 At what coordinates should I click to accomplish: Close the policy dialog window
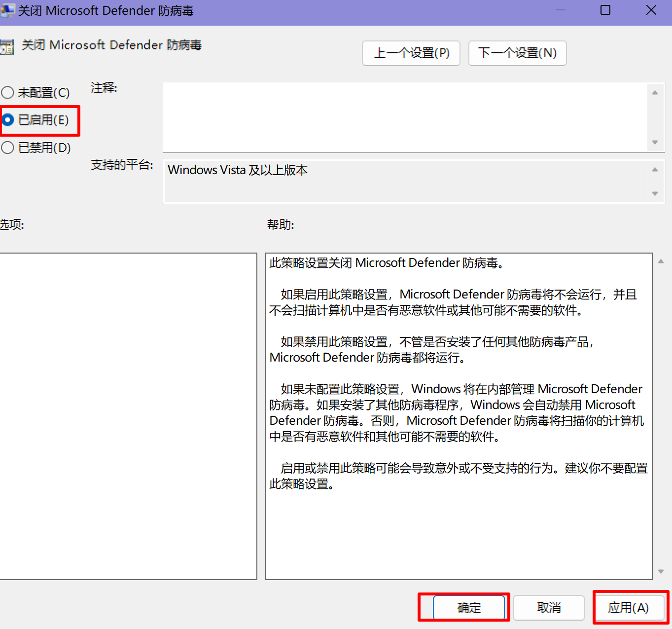coord(651,10)
